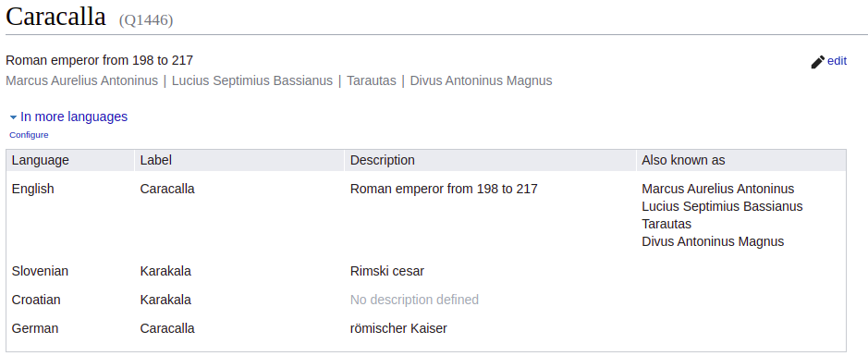
Task: Click the Language column header
Action: point(41,160)
